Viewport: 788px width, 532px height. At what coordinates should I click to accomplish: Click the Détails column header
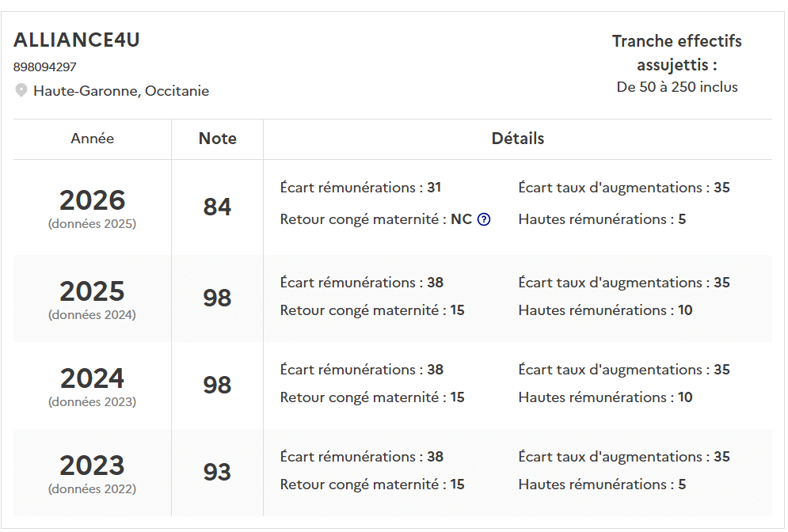tap(517, 139)
